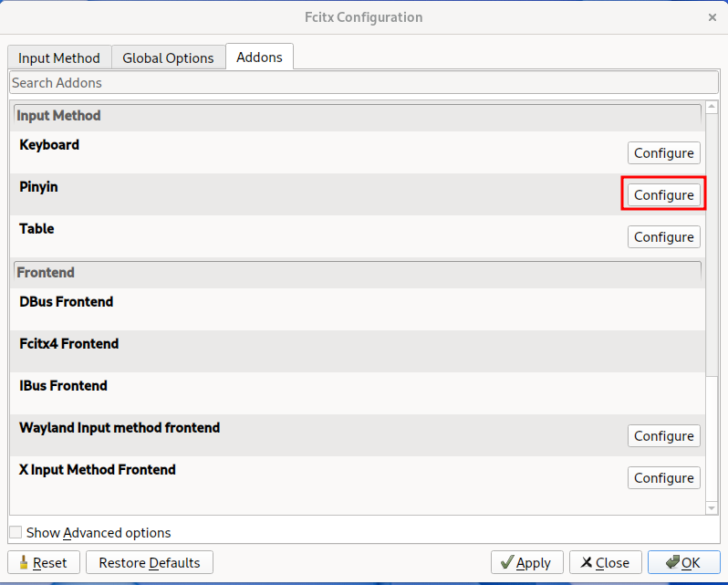Switch to Global Options tab
Screen dimensions: 728x585
pyautogui.click(x=168, y=57)
